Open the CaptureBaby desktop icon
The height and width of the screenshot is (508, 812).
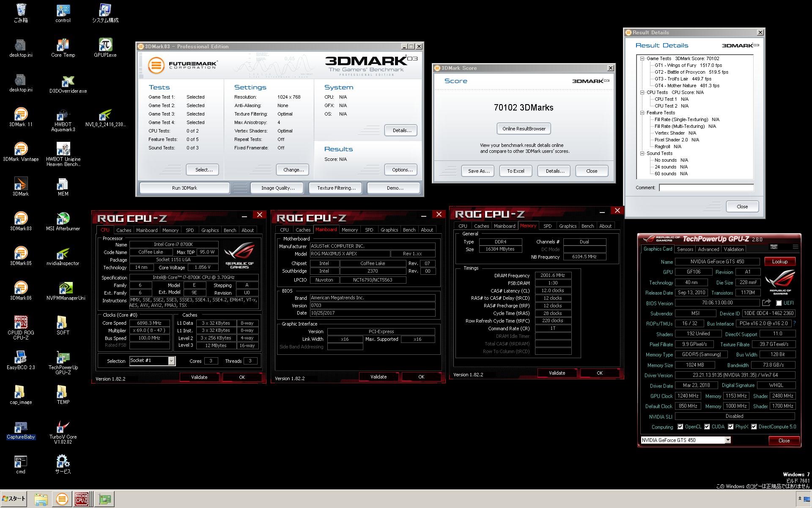(20, 430)
